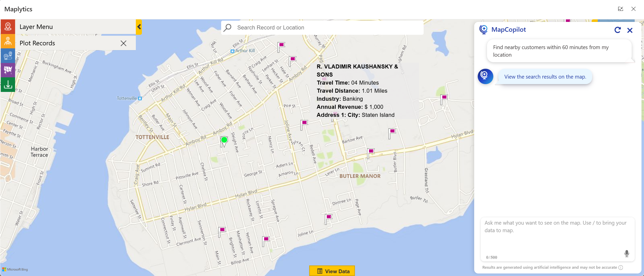The width and height of the screenshot is (644, 276).
Task: Select the blue Route planning tool icon
Action: 8,56
